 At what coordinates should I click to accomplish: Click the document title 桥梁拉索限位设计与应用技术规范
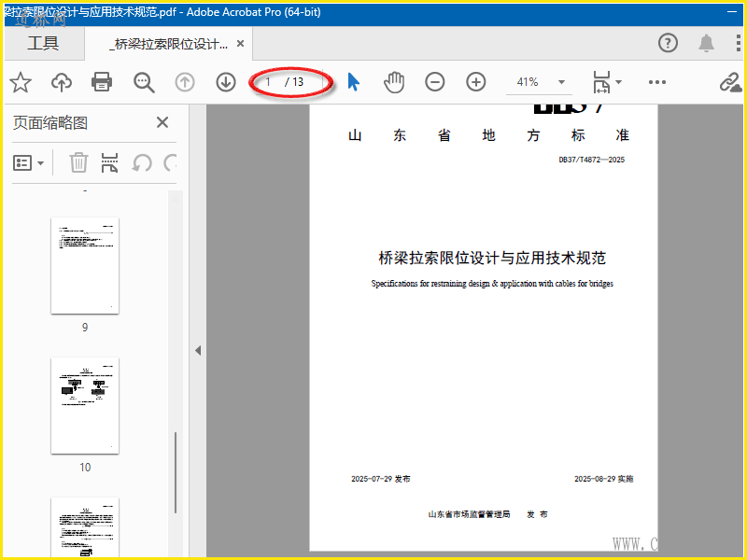tap(492, 258)
